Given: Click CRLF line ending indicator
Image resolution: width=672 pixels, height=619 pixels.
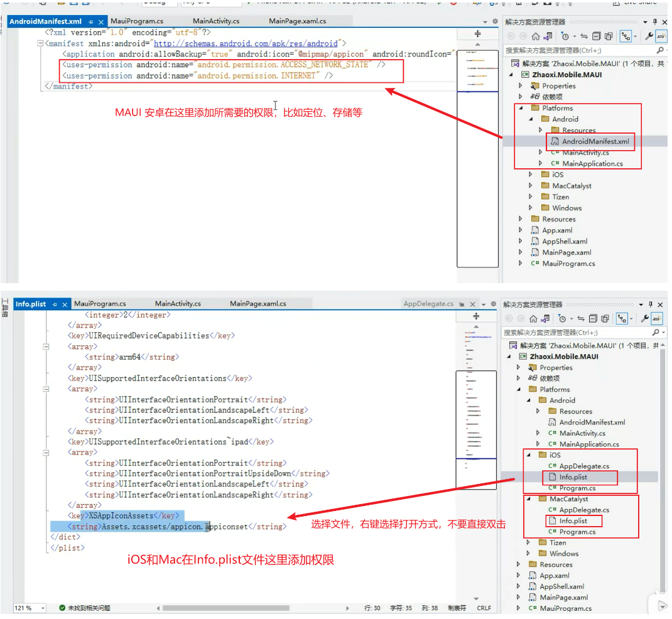Looking at the screenshot, I should 484,609.
